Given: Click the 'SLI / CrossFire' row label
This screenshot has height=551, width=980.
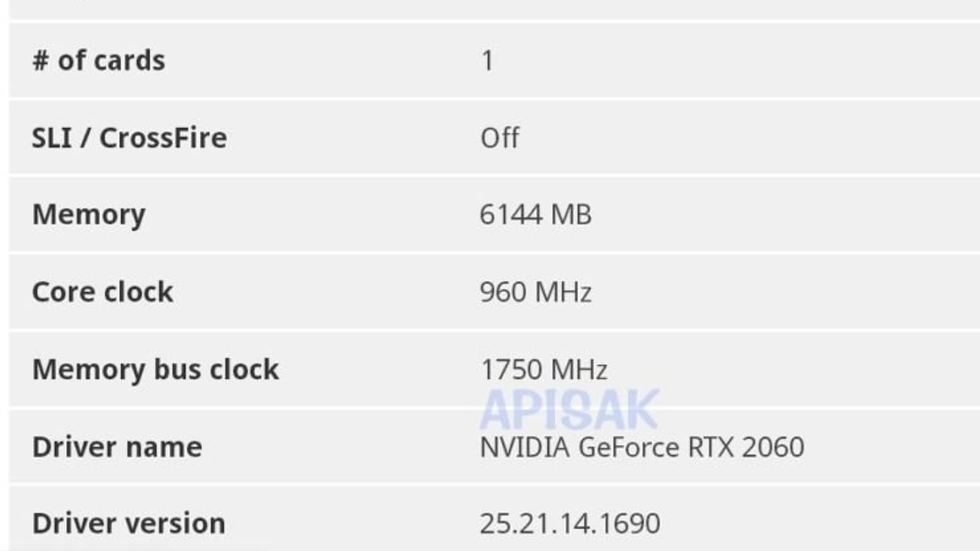Looking at the screenshot, I should coord(129,138).
